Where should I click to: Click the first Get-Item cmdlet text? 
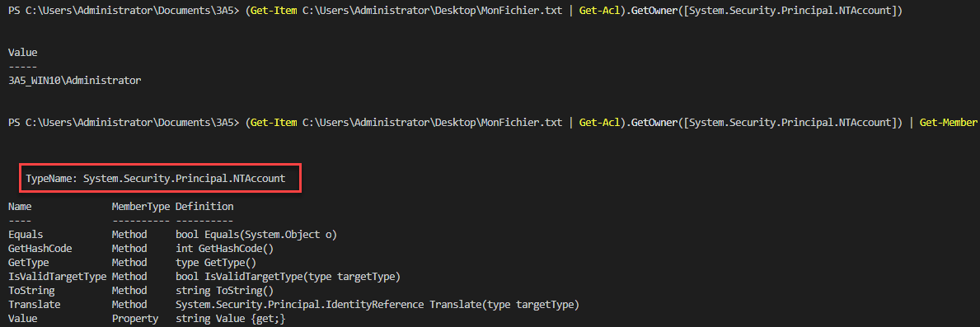point(274,12)
